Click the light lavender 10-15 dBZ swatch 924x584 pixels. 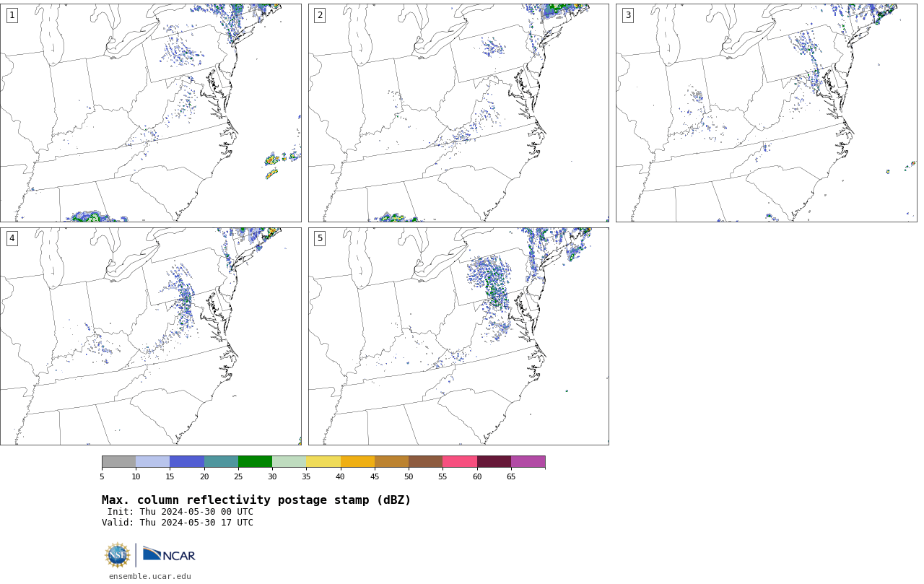tap(153, 462)
